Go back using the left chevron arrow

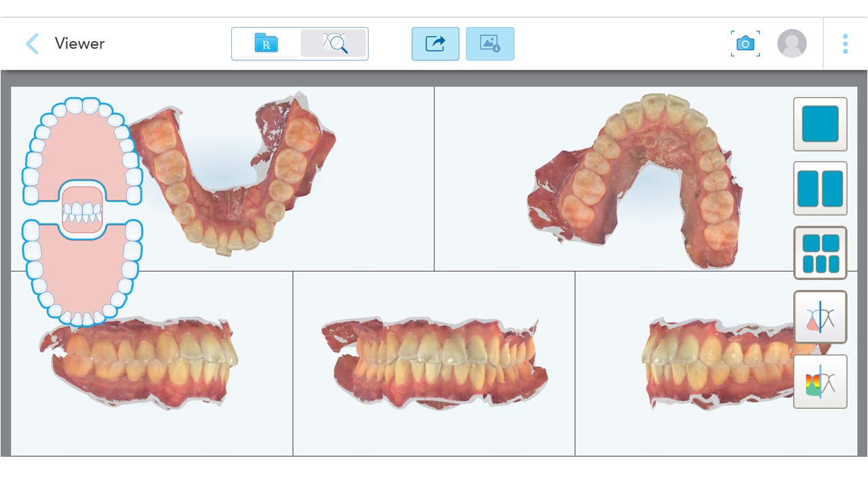[32, 44]
